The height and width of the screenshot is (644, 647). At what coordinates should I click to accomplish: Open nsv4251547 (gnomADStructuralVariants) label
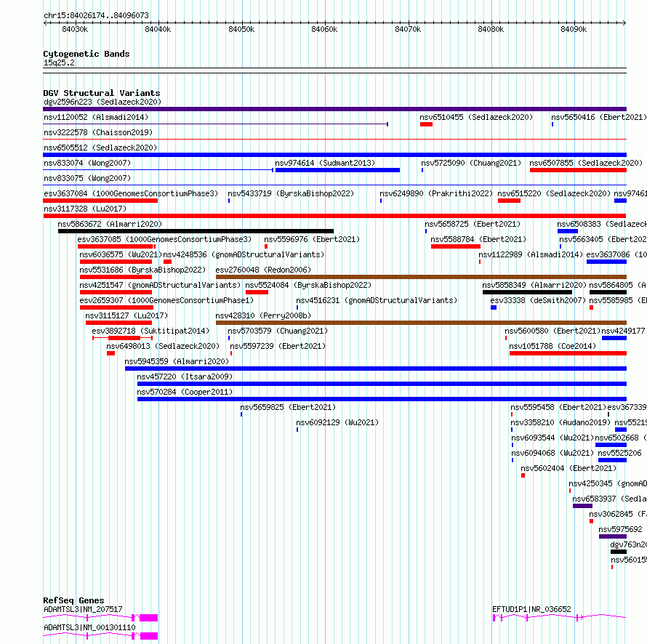160,285
